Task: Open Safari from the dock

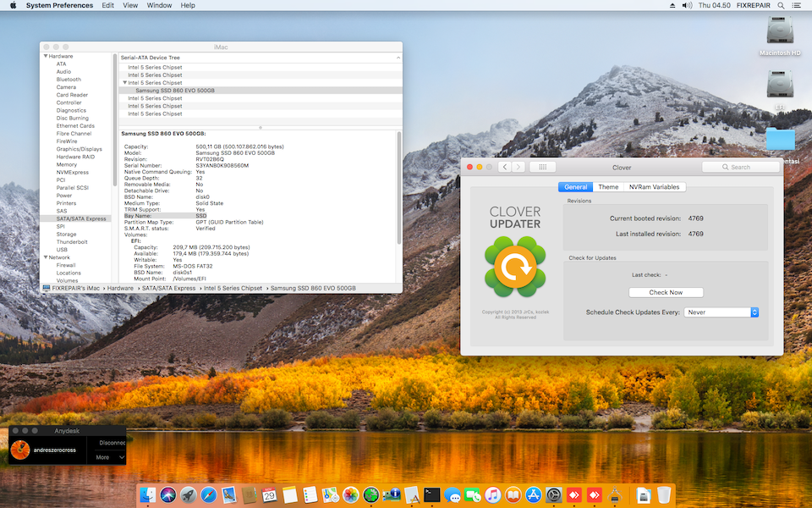Action: click(x=209, y=494)
